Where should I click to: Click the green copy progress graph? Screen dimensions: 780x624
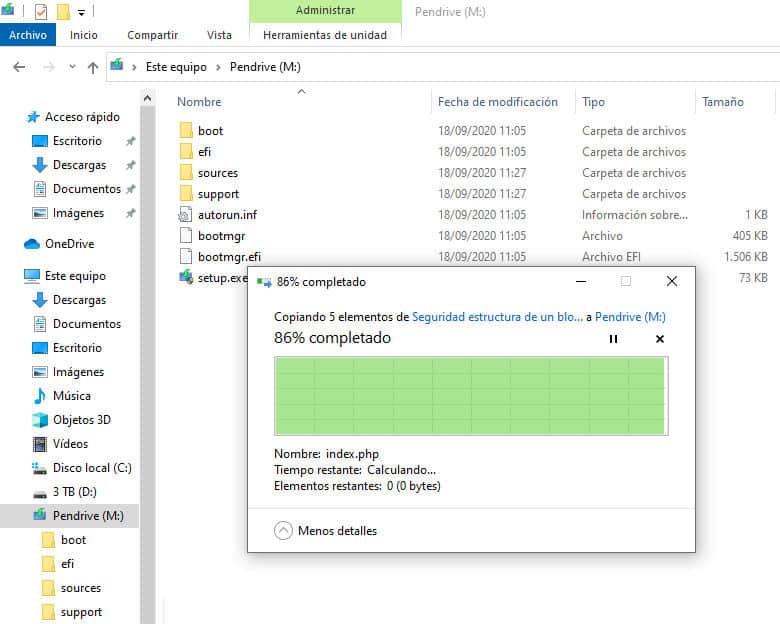[470, 396]
